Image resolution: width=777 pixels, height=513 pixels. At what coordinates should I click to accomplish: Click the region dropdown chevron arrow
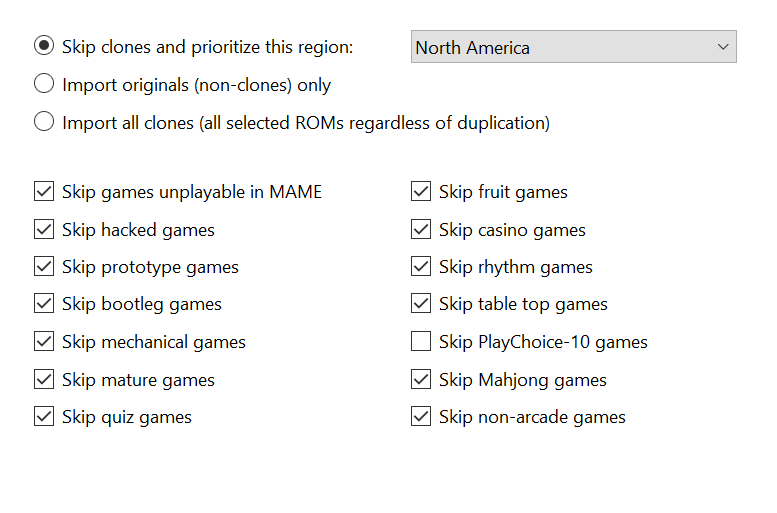click(723, 47)
